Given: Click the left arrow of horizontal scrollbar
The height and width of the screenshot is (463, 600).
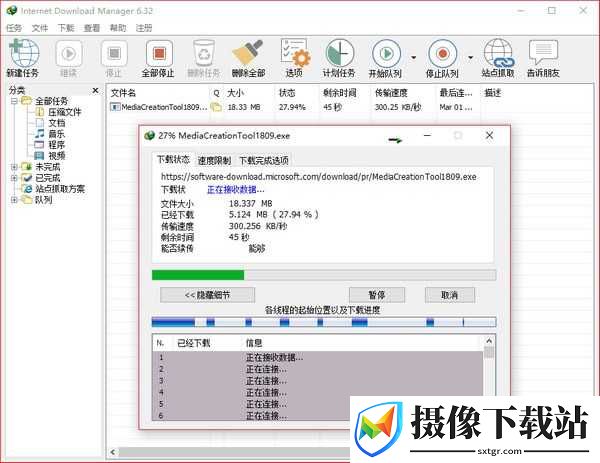Looking at the screenshot, I should click(x=112, y=452).
